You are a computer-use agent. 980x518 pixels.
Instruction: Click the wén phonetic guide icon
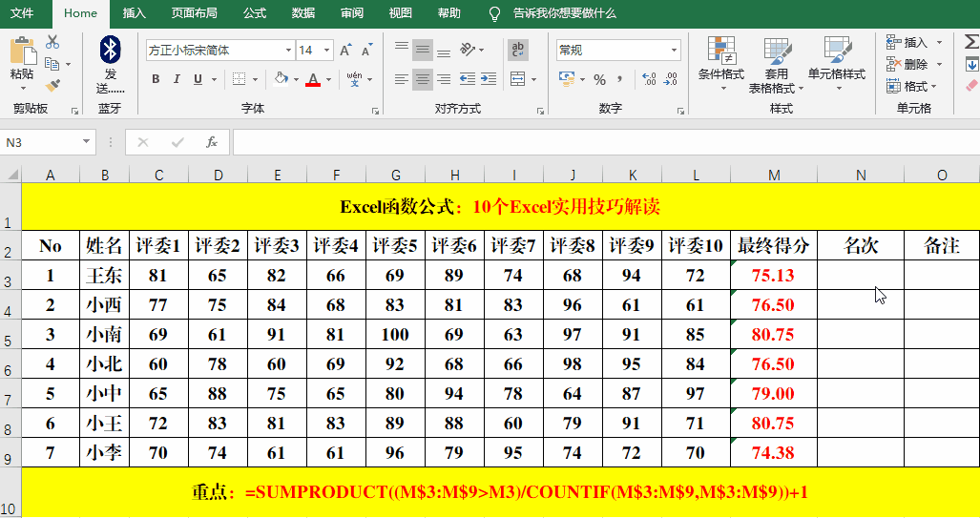tap(354, 79)
